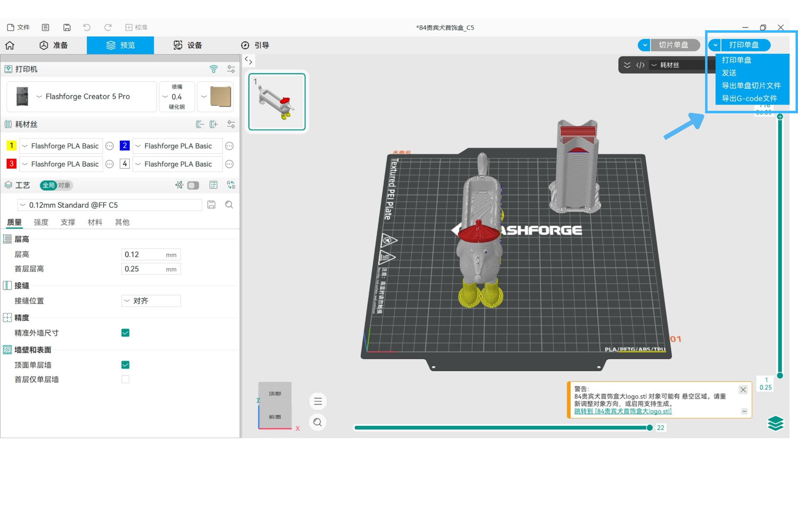Pick filament 2 blue color swatch

(125, 146)
